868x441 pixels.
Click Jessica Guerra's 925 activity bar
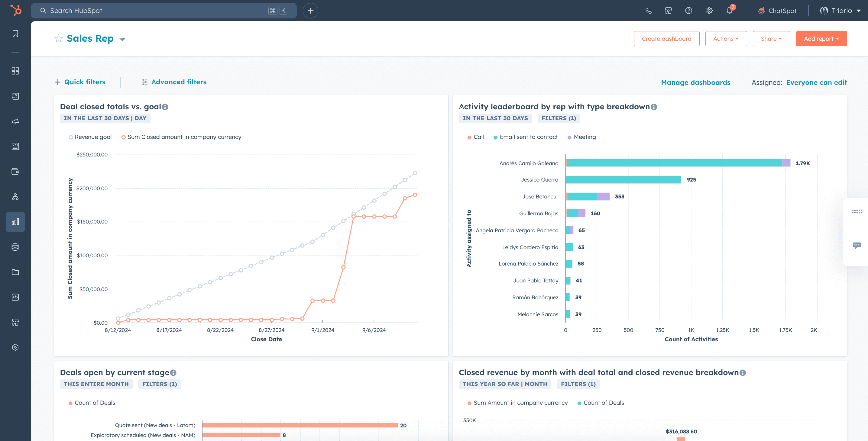click(x=623, y=180)
